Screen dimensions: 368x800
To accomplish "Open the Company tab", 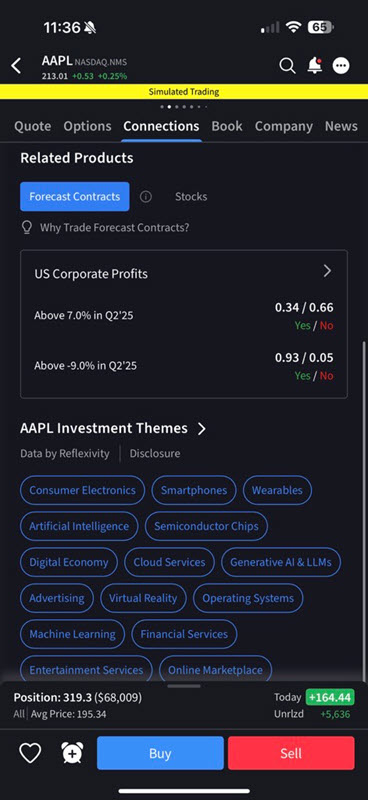I will point(284,126).
